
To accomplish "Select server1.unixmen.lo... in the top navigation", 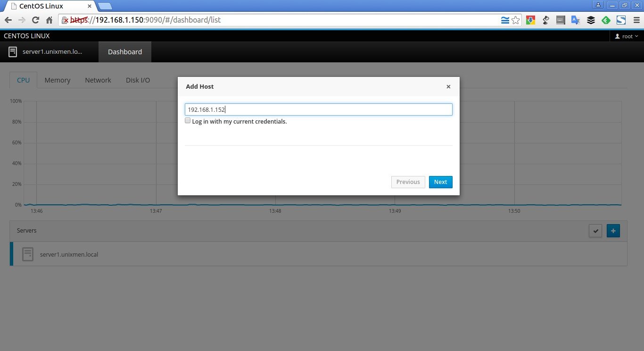I will point(46,52).
